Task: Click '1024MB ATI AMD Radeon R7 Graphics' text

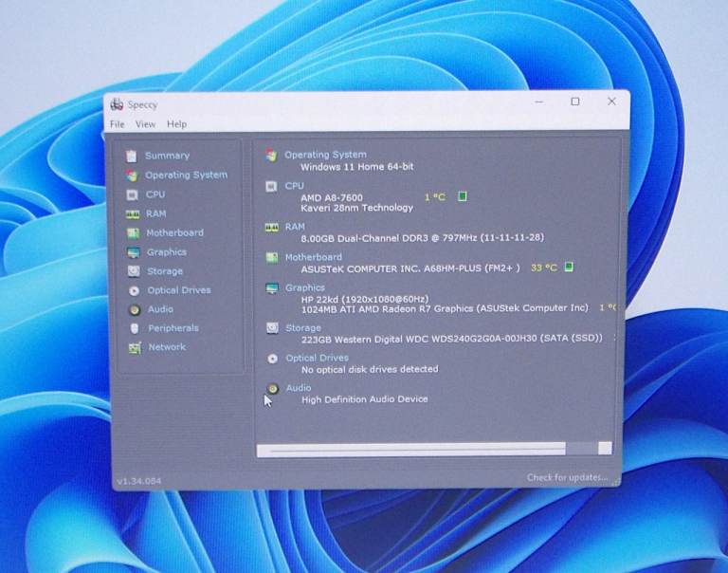Action: [x=445, y=308]
